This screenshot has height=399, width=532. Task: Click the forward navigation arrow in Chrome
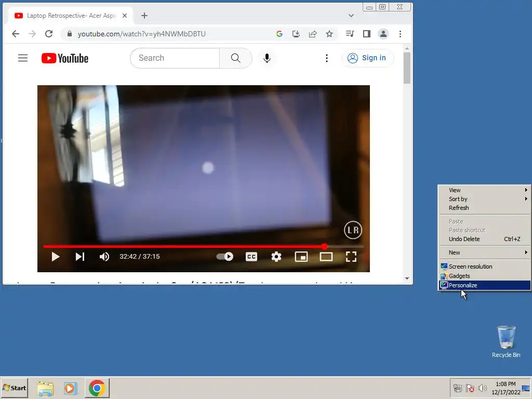coord(32,34)
